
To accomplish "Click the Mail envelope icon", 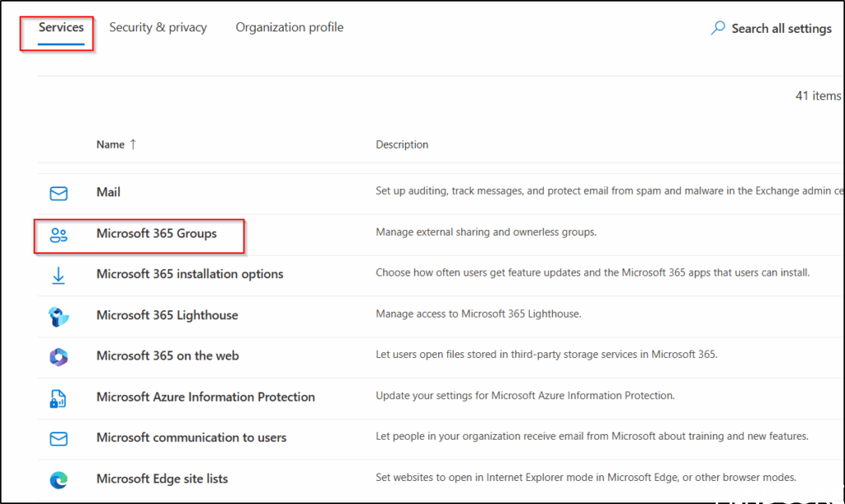I will point(59,193).
